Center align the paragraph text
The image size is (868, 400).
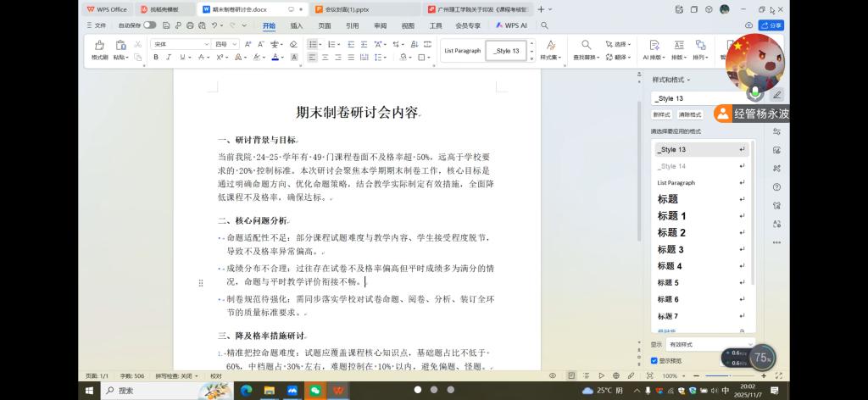click(x=325, y=58)
